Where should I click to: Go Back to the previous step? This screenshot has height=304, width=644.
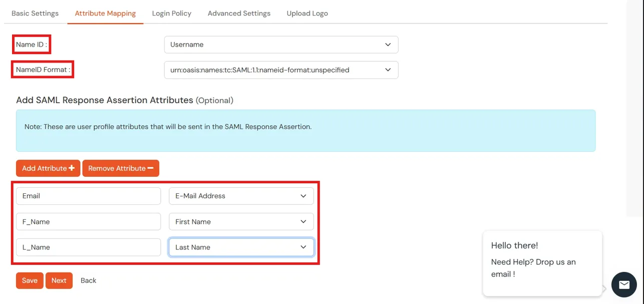click(88, 280)
